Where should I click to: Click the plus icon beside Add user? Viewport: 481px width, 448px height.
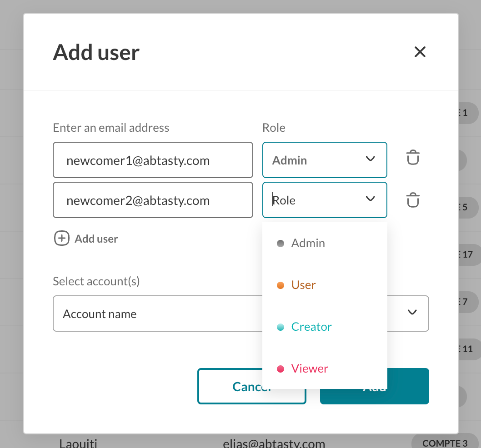[x=62, y=239]
